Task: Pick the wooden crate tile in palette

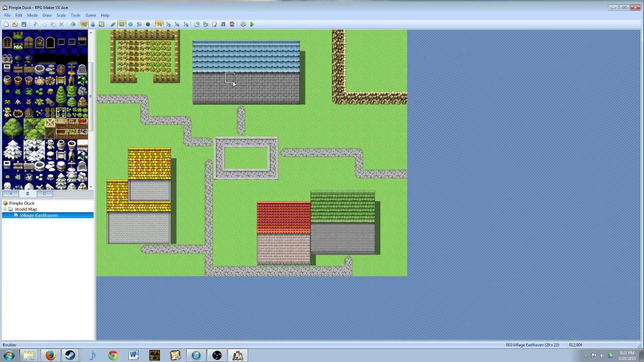Action: point(50,123)
